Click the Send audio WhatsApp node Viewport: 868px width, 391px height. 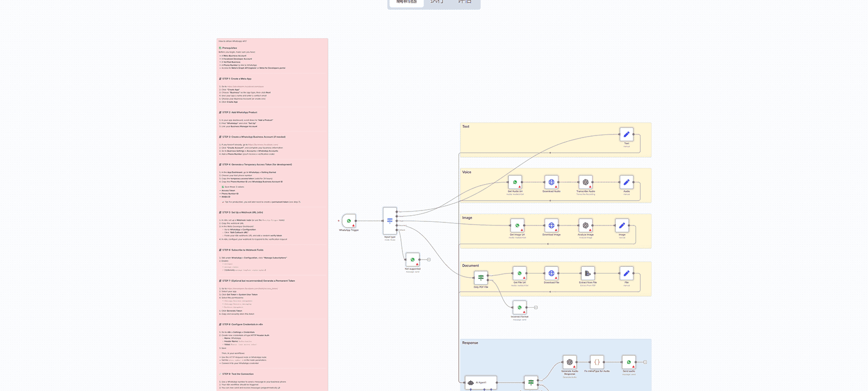click(629, 362)
